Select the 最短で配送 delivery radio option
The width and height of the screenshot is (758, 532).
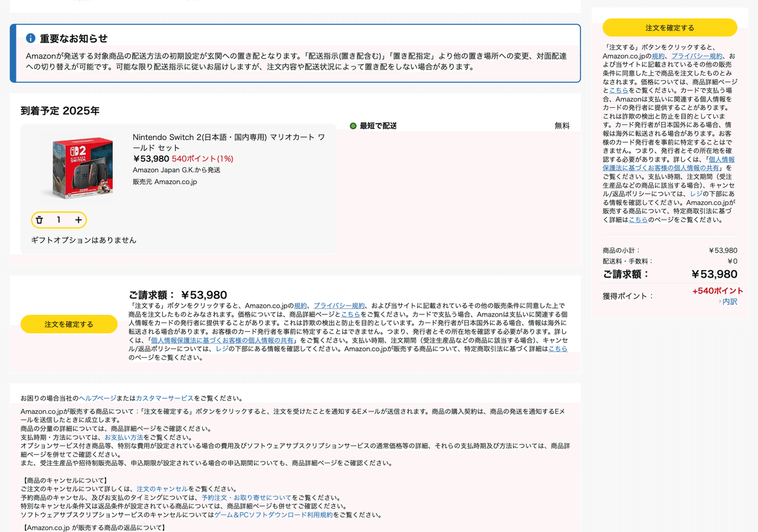(353, 126)
